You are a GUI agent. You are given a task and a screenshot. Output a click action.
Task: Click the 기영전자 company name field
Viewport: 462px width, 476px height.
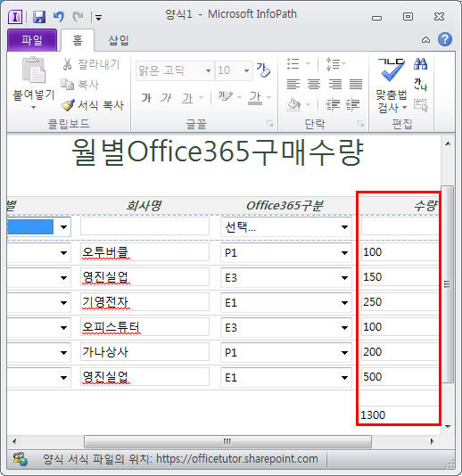pyautogui.click(x=144, y=302)
